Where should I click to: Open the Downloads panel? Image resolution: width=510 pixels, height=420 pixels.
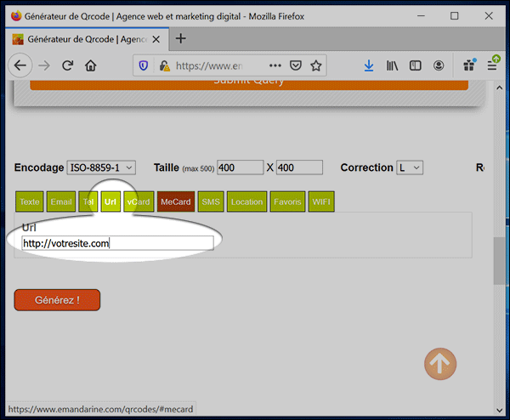(369, 65)
